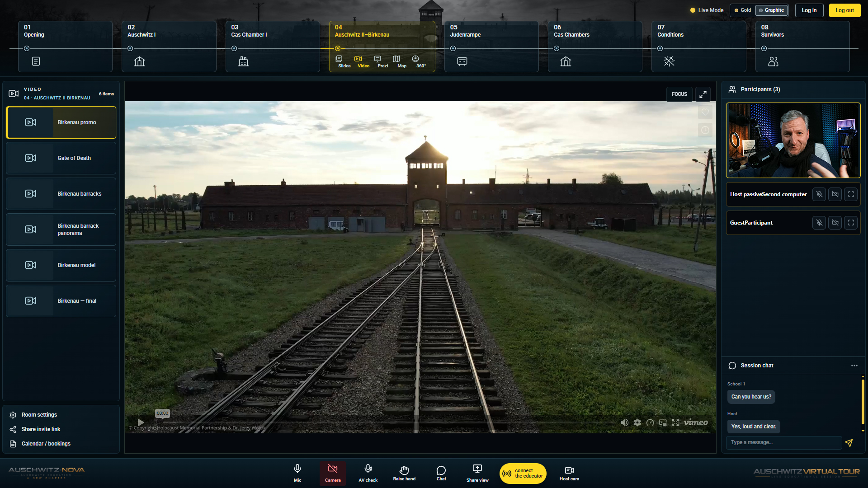Toggle the Mic button
Viewport: 868px width, 488px height.
(297, 473)
